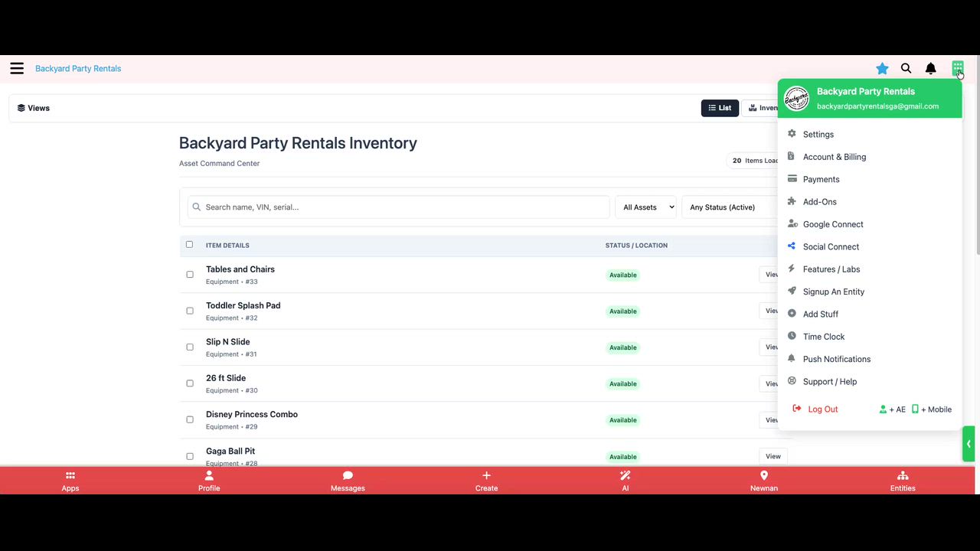Image resolution: width=980 pixels, height=551 pixels.
Task: Open the Tables and Chairs item
Action: [x=240, y=269]
